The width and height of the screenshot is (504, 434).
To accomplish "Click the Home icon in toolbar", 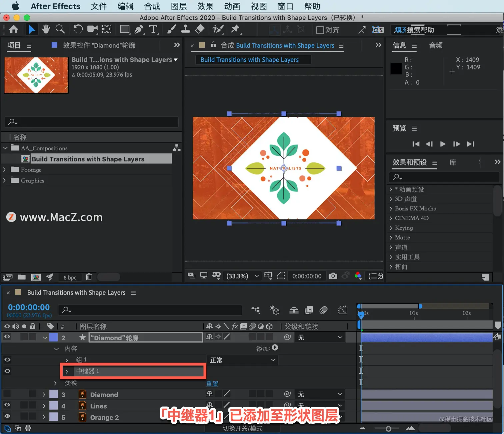I will (14, 30).
